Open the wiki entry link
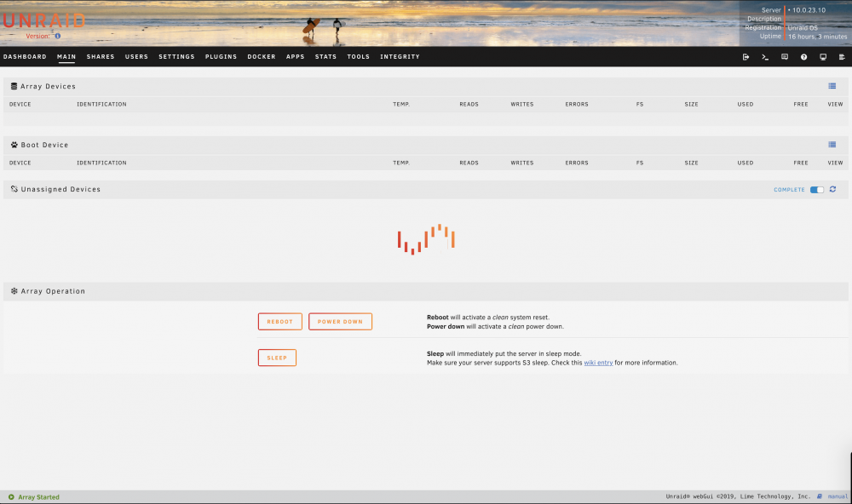Viewport: 852px width, 504px height. 598,363
